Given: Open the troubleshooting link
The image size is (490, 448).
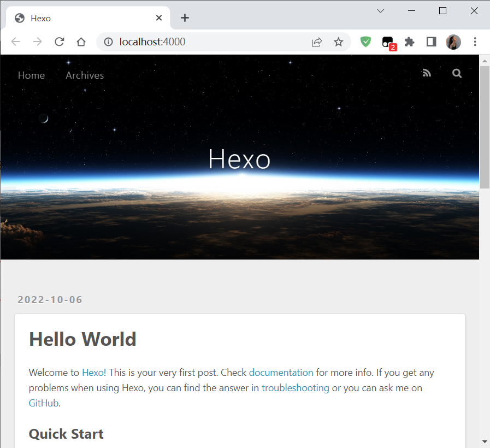Looking at the screenshot, I should pyautogui.click(x=296, y=388).
